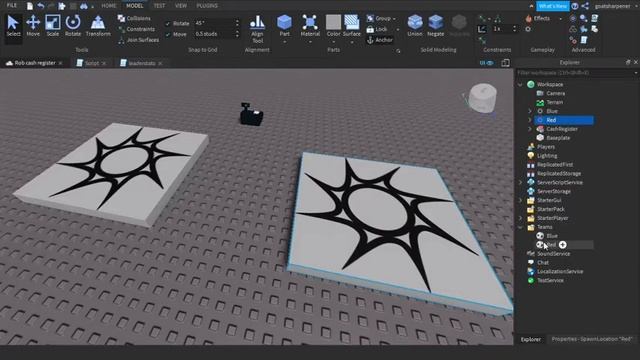The height and width of the screenshot is (360, 640).
Task: Apply the Negate solid modeling operation
Action: point(436,26)
